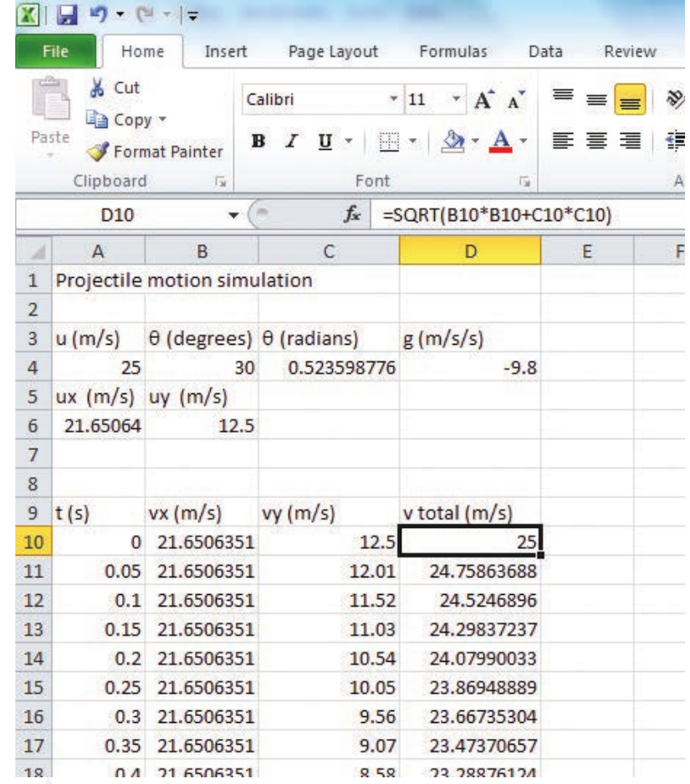This screenshot has width=690, height=784.
Task: Expand the Paste options arrow
Action: coord(50,156)
